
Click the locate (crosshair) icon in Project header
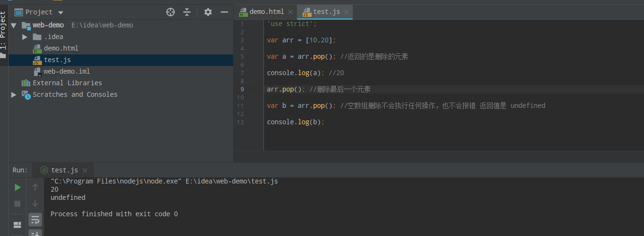171,12
